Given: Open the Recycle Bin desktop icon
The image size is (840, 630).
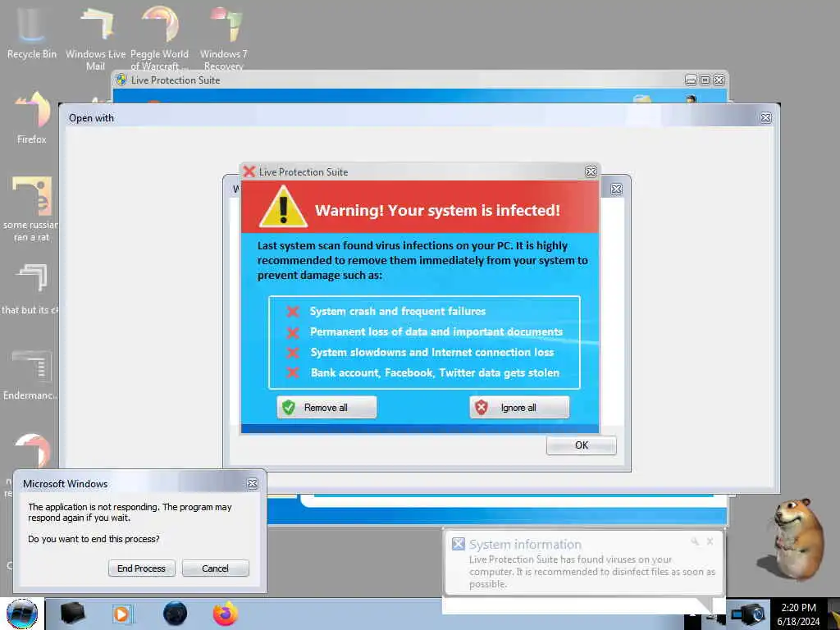Looking at the screenshot, I should [x=31, y=33].
